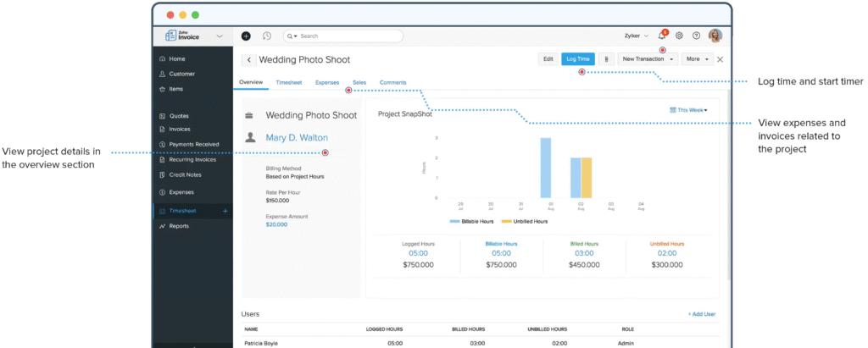Open the recent history clock icon

tap(266, 36)
